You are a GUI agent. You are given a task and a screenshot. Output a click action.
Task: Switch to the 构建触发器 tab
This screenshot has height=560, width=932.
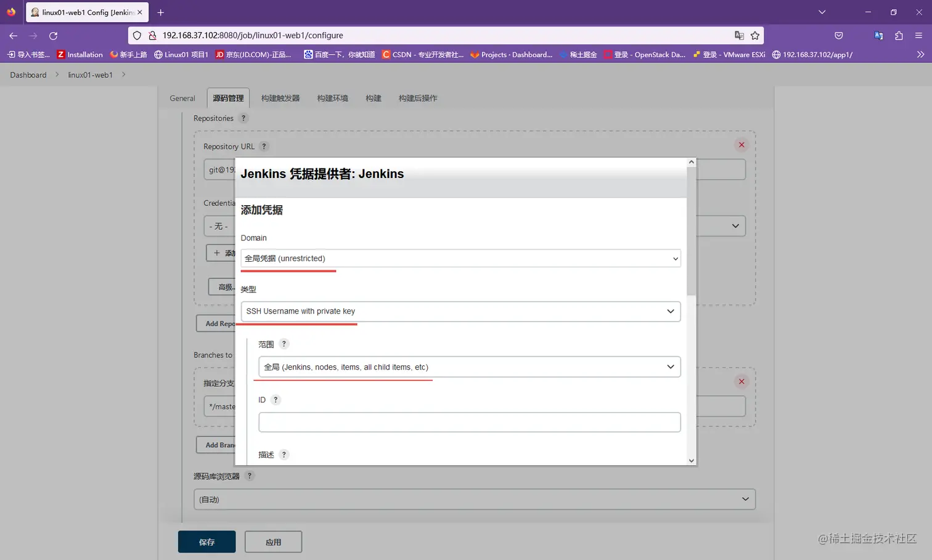280,98
